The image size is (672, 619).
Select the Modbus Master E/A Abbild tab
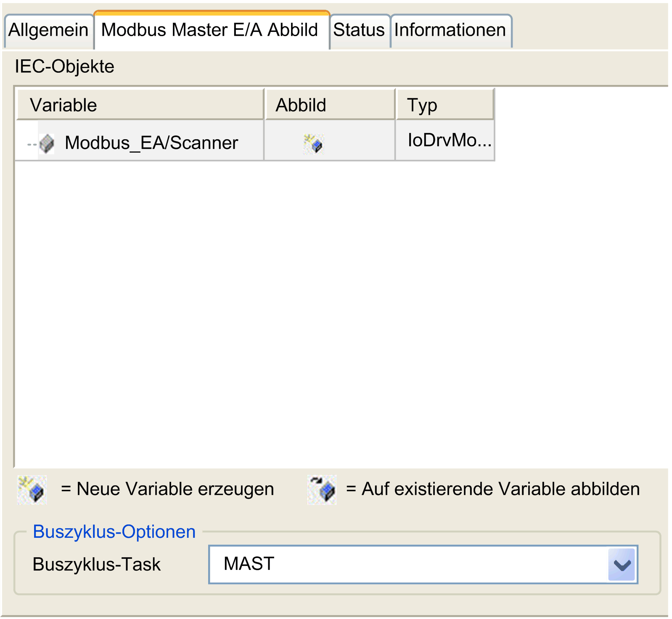[x=212, y=30]
